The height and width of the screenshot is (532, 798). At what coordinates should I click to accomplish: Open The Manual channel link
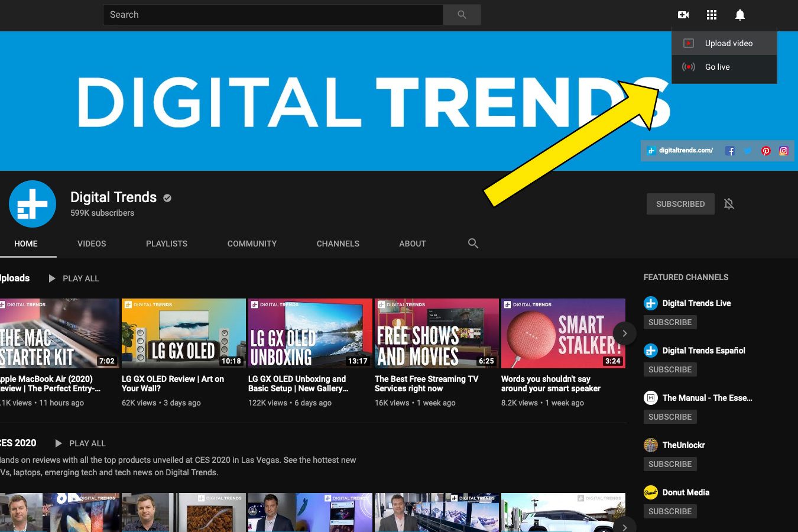707,398
